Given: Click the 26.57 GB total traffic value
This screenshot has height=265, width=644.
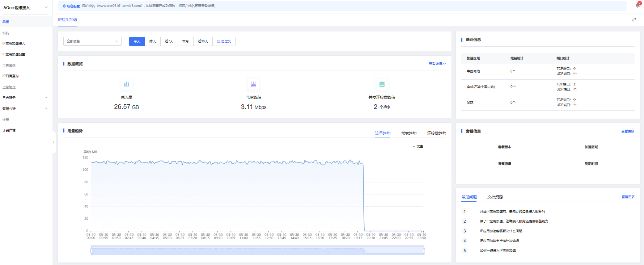Looking at the screenshot, I should point(127,107).
